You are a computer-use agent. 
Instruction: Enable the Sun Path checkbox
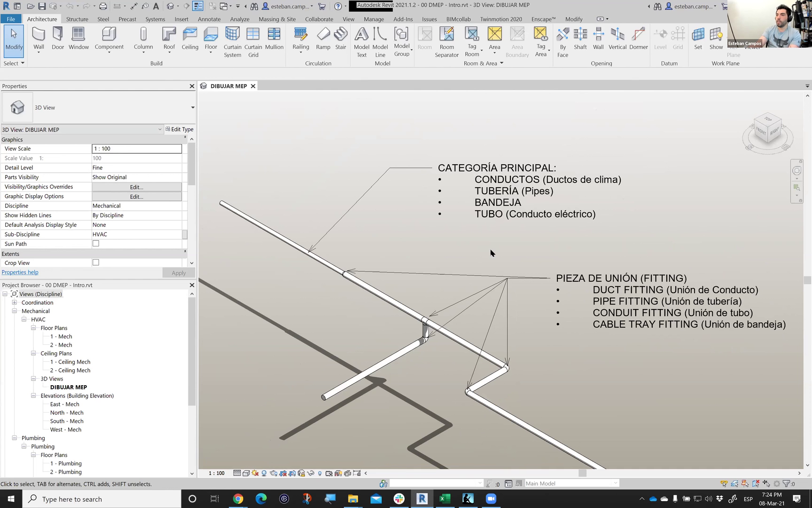96,244
